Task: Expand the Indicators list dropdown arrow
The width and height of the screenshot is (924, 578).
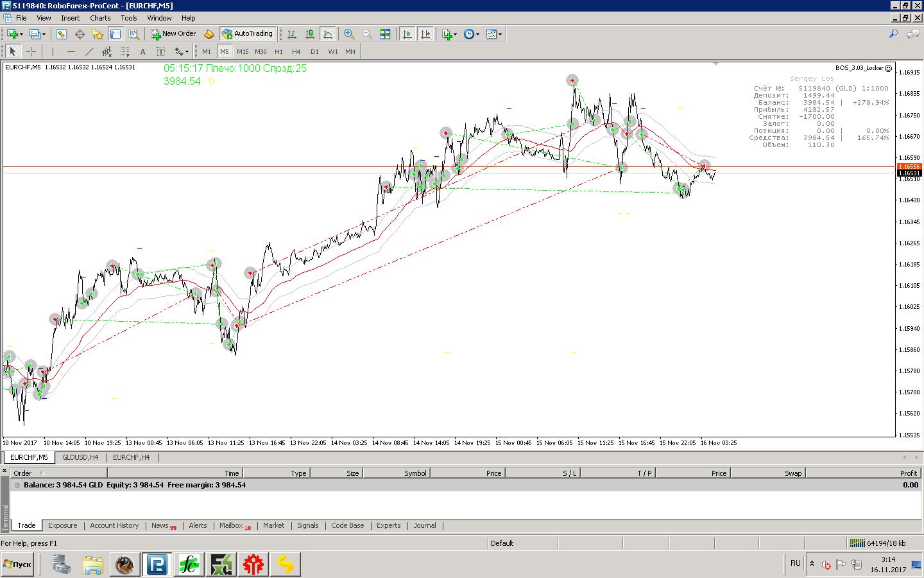Action: (x=455, y=34)
